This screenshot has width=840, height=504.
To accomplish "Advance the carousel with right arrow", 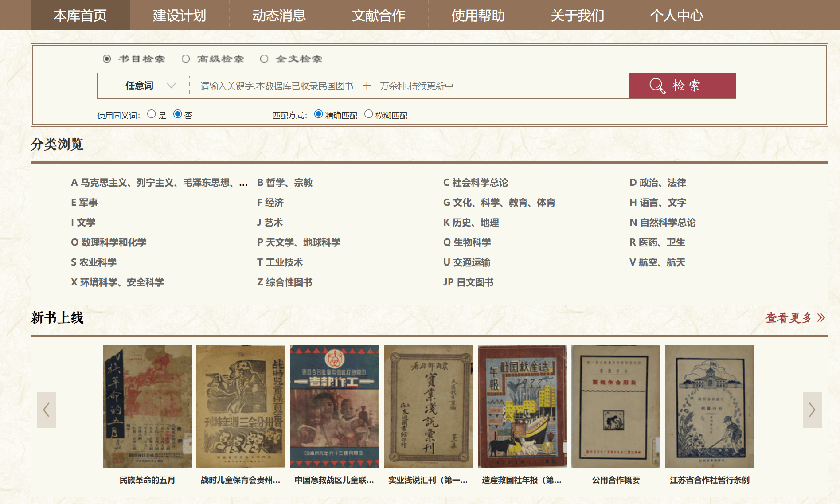I will 812,410.
